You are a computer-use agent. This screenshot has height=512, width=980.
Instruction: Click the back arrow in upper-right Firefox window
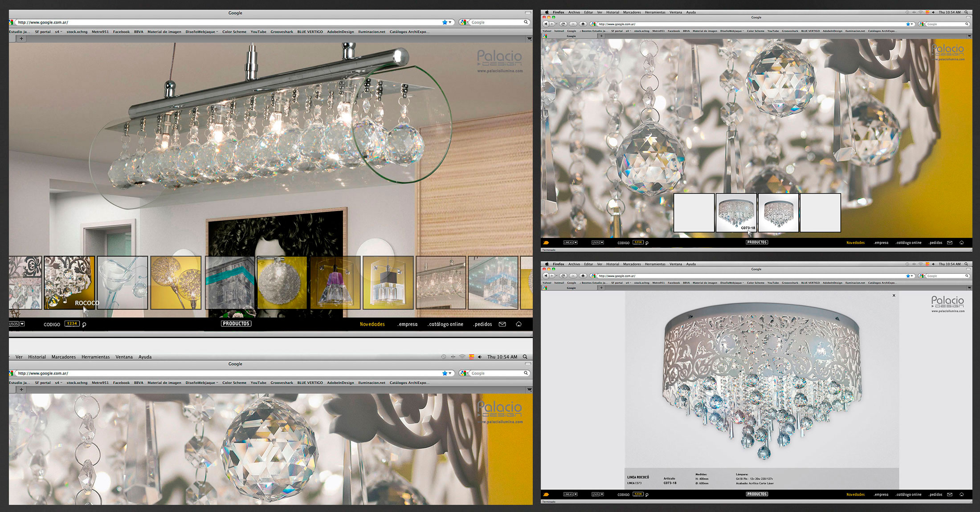(545, 24)
